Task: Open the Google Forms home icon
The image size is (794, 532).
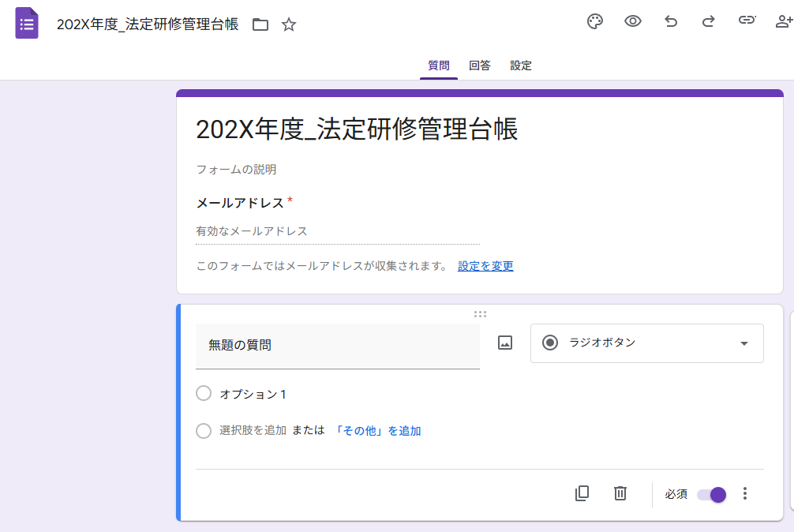Action: [x=27, y=23]
